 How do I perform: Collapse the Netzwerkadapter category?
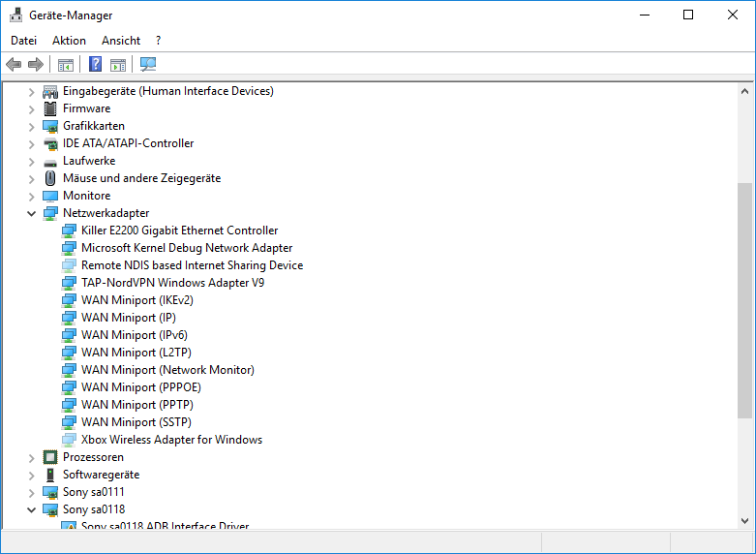[x=31, y=213]
